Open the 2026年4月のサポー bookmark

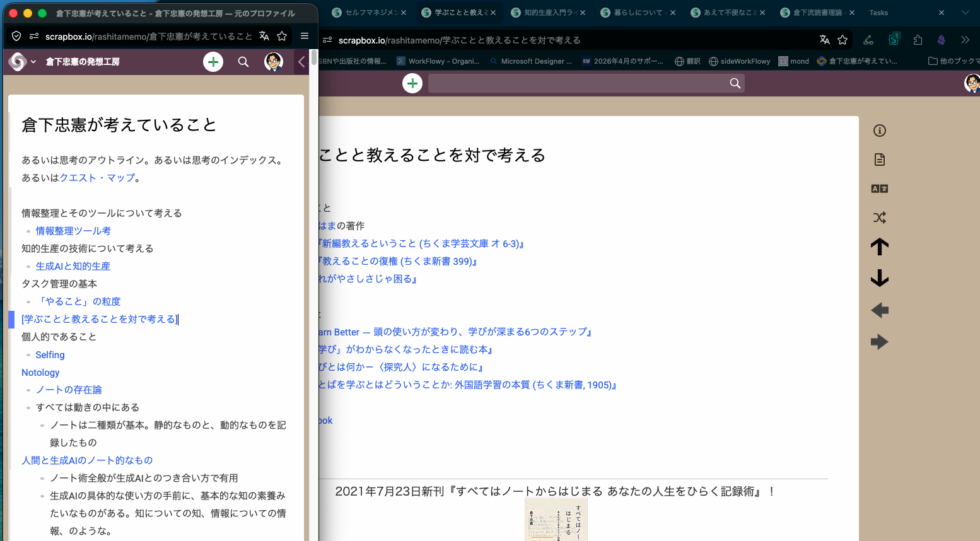[x=622, y=61]
